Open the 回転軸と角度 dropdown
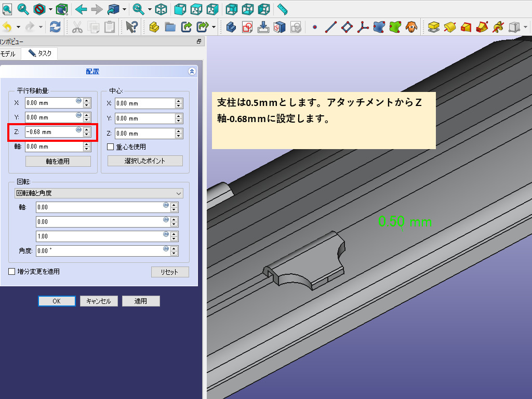The width and height of the screenshot is (532, 399). tap(99, 193)
